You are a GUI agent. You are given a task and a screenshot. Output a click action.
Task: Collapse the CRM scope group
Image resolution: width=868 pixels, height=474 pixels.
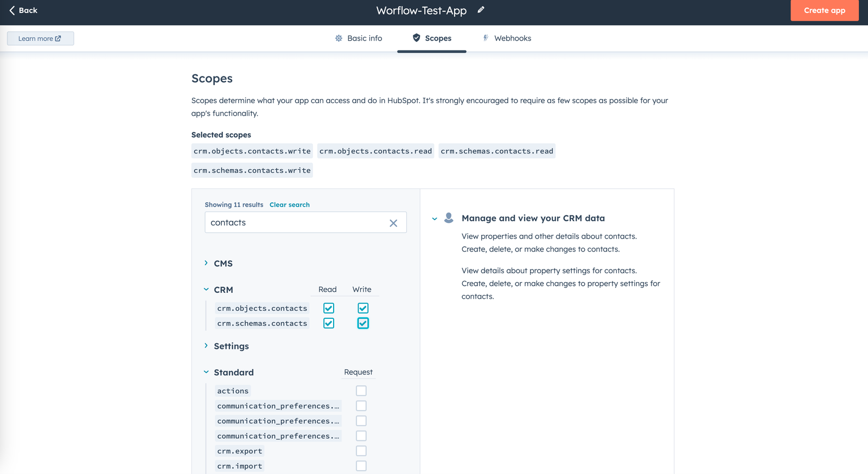tap(206, 290)
